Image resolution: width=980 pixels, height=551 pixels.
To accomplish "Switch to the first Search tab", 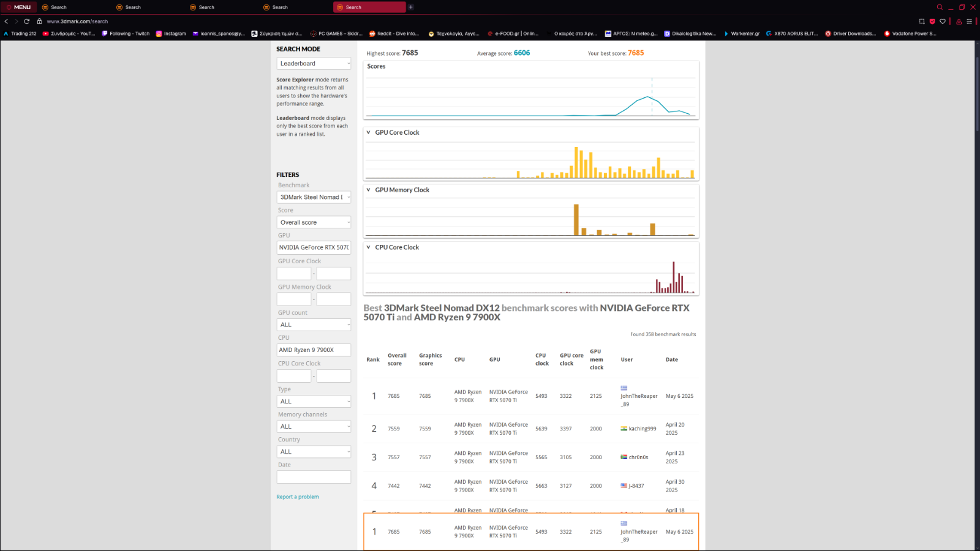I will click(59, 7).
